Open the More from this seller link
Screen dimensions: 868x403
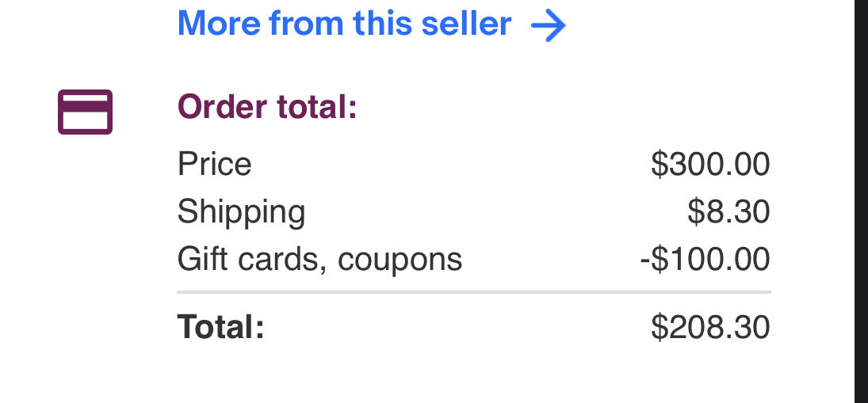344,24
